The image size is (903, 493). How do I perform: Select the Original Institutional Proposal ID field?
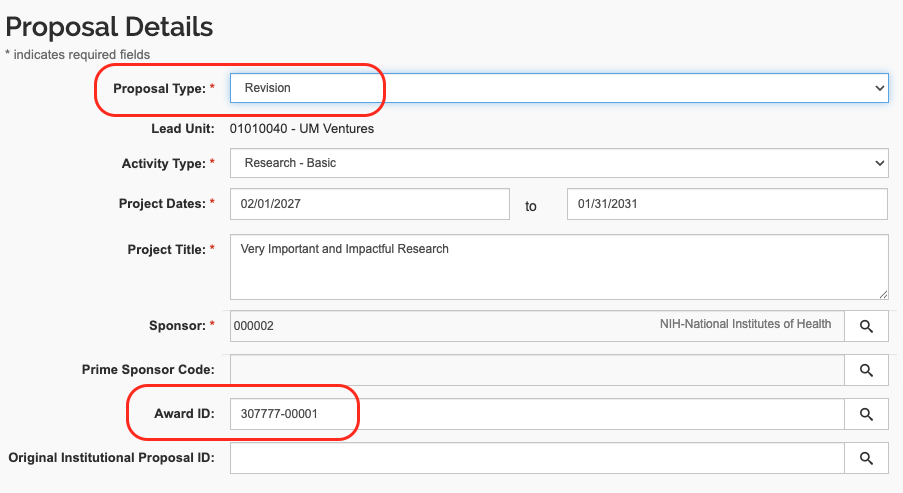[x=537, y=458]
